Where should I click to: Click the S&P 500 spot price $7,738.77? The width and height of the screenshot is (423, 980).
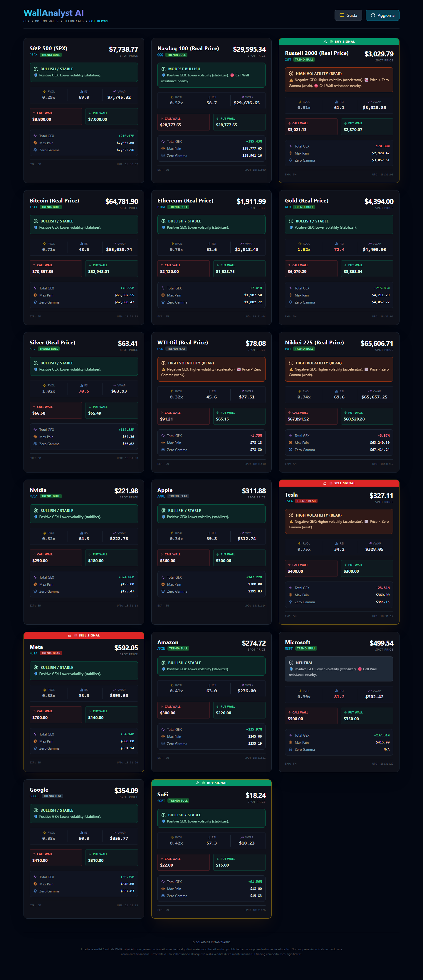pos(123,49)
